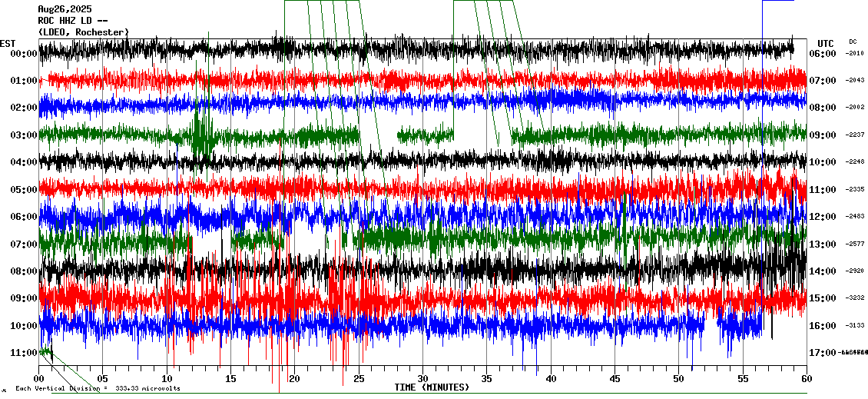Click the TIME (MINUTES) axis title
Screen dimensions: 868x399
click(432, 387)
